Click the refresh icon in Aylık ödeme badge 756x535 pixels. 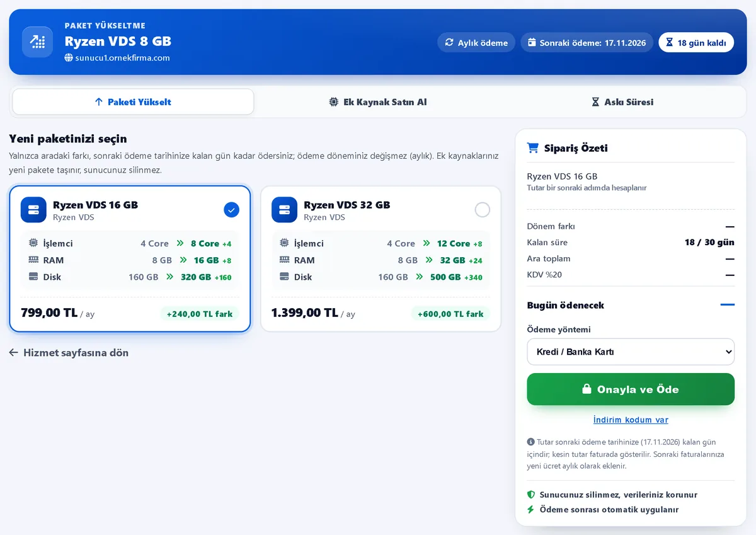click(449, 43)
